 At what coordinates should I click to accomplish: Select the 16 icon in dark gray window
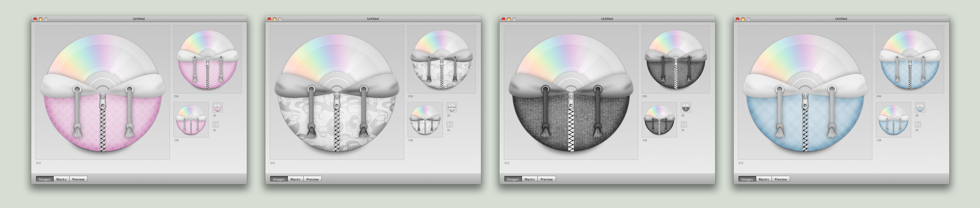(684, 124)
